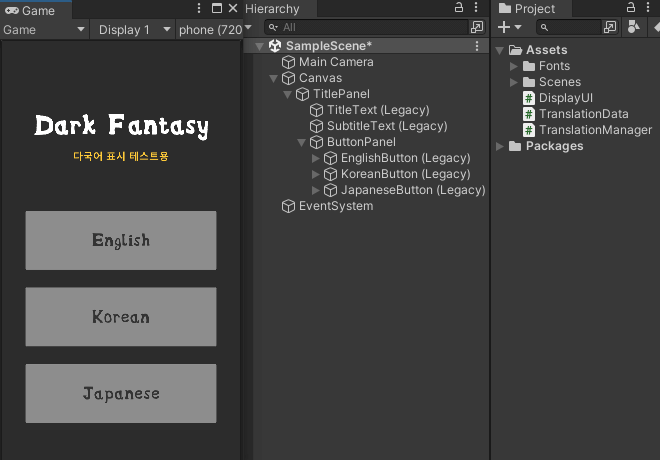The width and height of the screenshot is (660, 460).
Task: Expand EnglishButton (Legacy) children
Action: pyautogui.click(x=316, y=158)
